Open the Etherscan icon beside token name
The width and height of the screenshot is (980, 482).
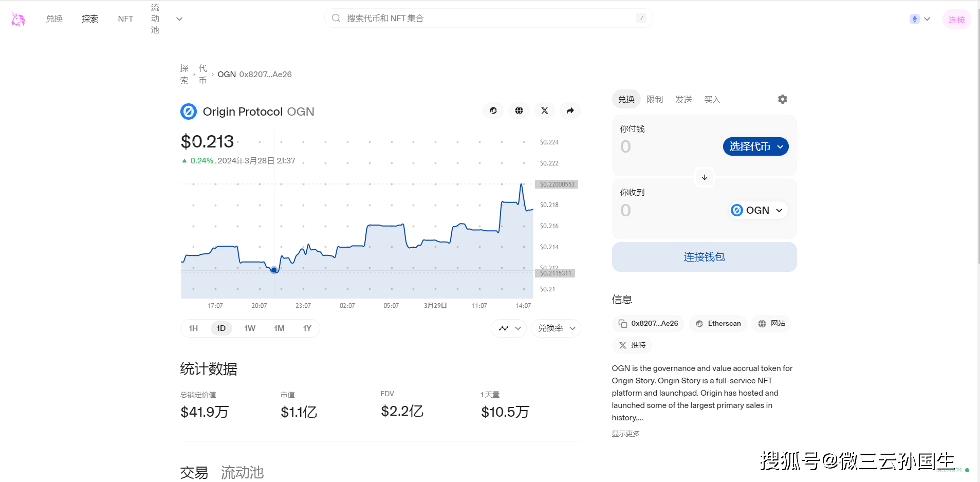[x=493, y=110]
